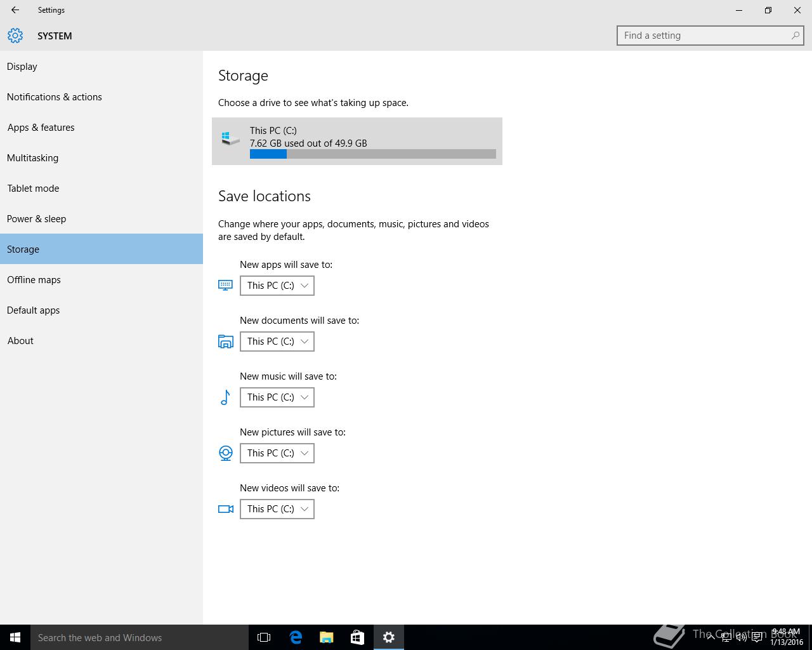
Task: Click the search magnifier icon
Action: click(795, 36)
